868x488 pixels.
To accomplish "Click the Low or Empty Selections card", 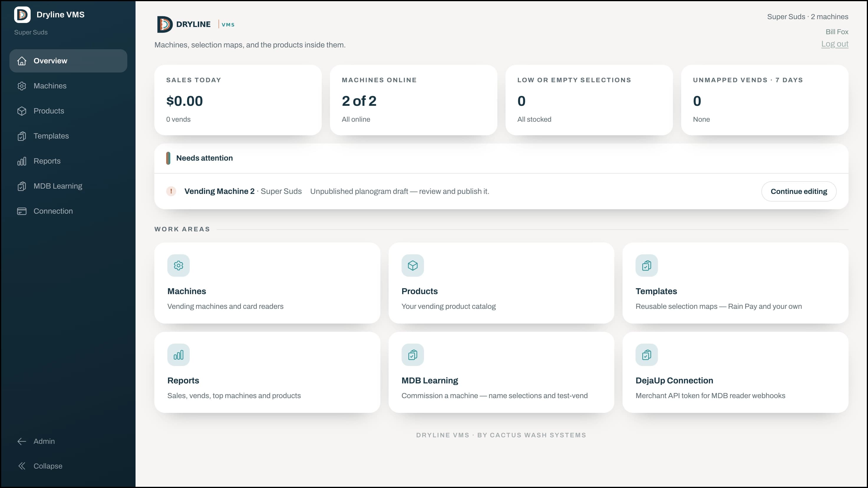I will tap(589, 100).
